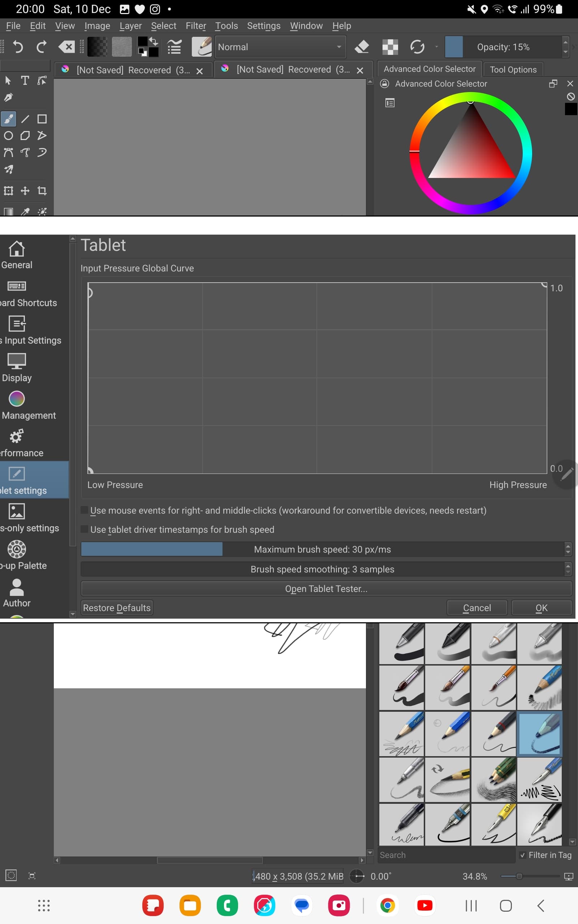Undo the last action in the toolbar
Screen dimensions: 578x924
point(18,47)
